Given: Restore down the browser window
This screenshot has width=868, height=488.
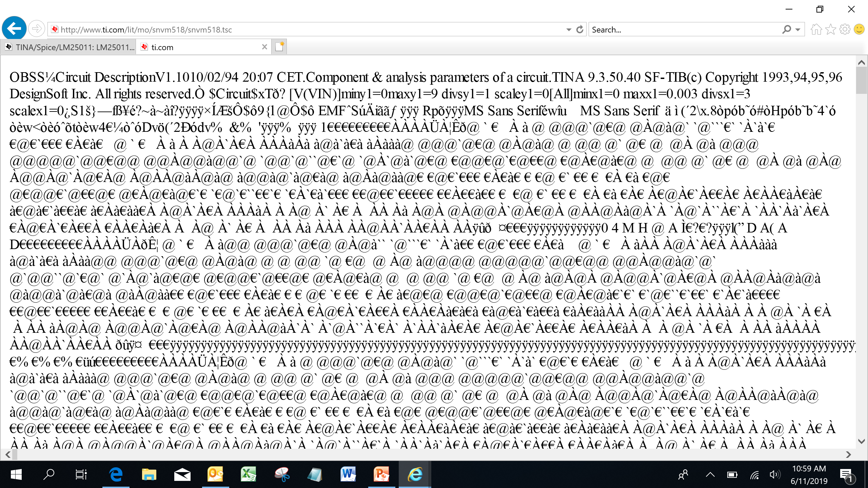Looking at the screenshot, I should [x=820, y=9].
